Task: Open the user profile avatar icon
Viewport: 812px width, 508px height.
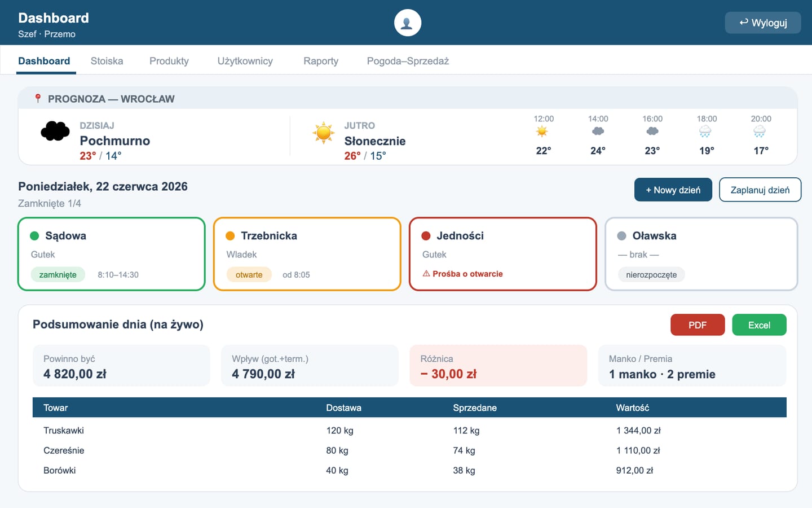Action: (x=407, y=23)
